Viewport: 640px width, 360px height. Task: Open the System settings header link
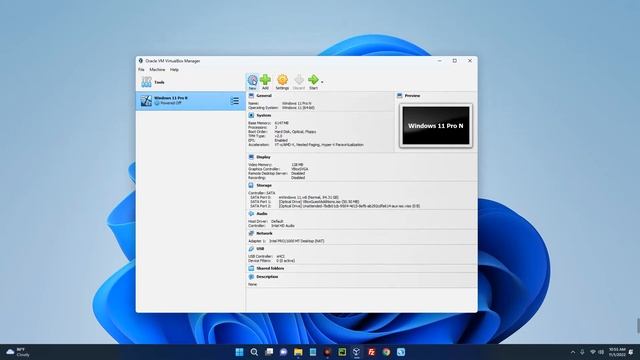point(264,116)
